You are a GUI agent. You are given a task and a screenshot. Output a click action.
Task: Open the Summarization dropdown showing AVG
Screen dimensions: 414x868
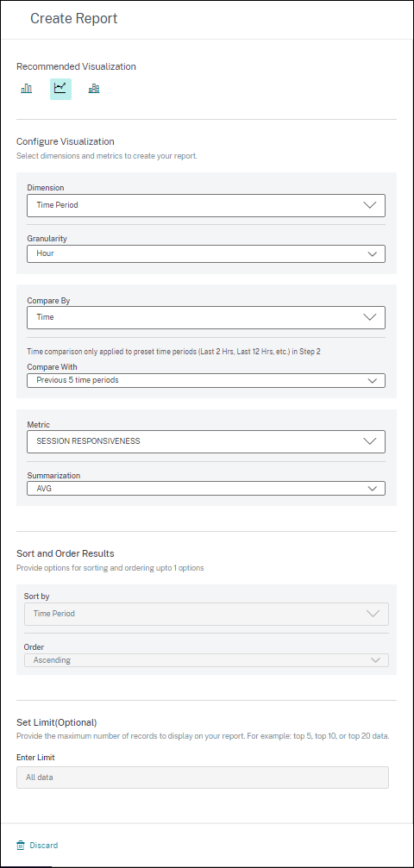click(x=206, y=488)
